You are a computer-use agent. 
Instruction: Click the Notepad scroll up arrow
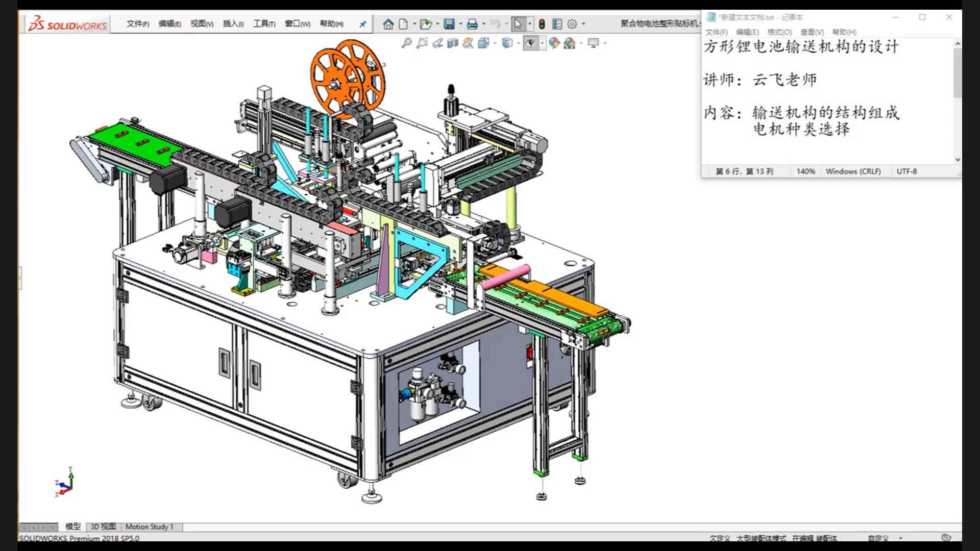(958, 44)
